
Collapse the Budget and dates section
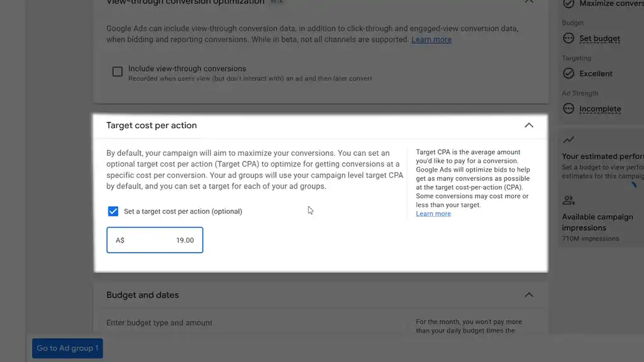tap(528, 295)
